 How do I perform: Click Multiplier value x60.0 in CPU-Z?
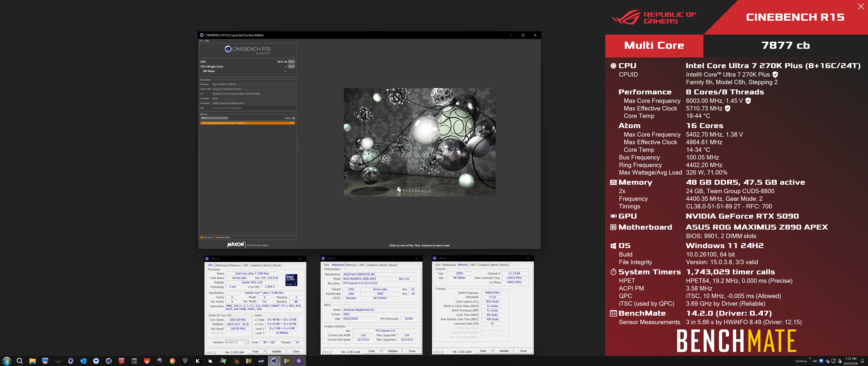coord(238,324)
